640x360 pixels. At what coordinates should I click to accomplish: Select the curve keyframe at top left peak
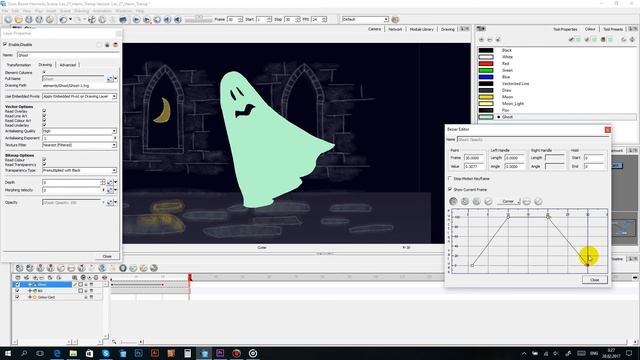508,217
